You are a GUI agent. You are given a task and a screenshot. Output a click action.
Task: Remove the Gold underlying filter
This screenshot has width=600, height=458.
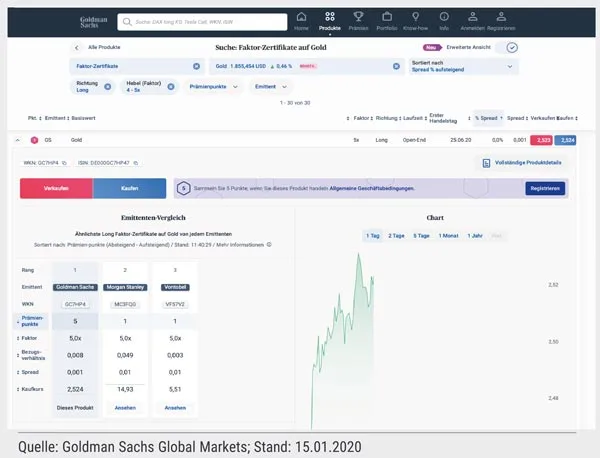(x=396, y=66)
